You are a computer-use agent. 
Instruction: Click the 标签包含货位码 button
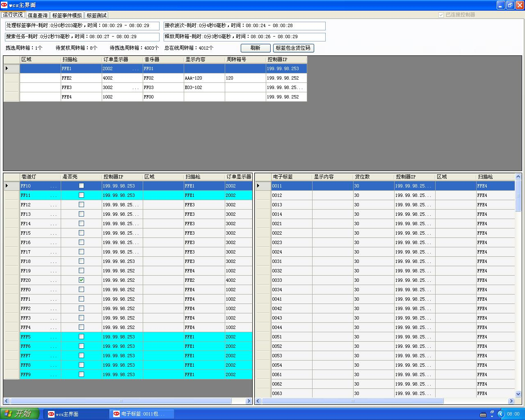pyautogui.click(x=293, y=48)
